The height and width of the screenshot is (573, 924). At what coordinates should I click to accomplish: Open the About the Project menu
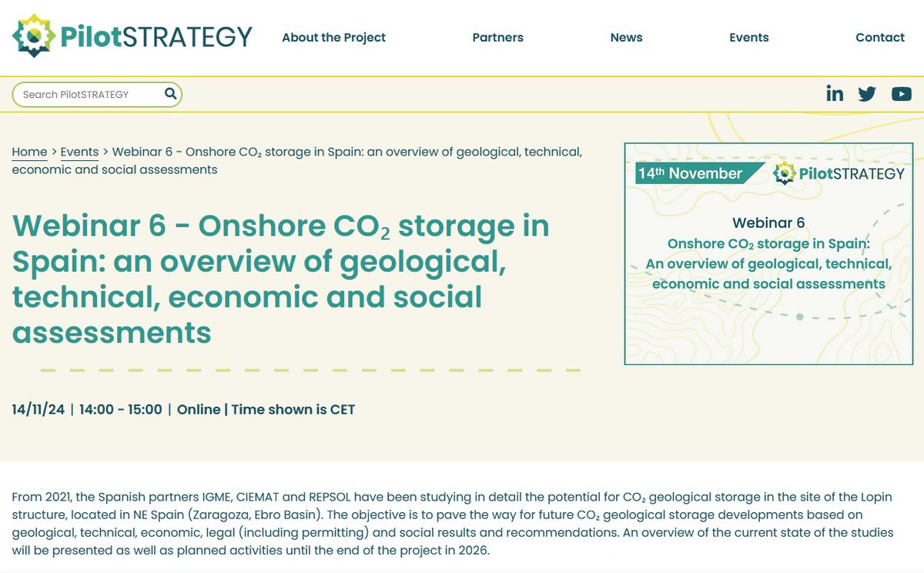click(x=333, y=37)
